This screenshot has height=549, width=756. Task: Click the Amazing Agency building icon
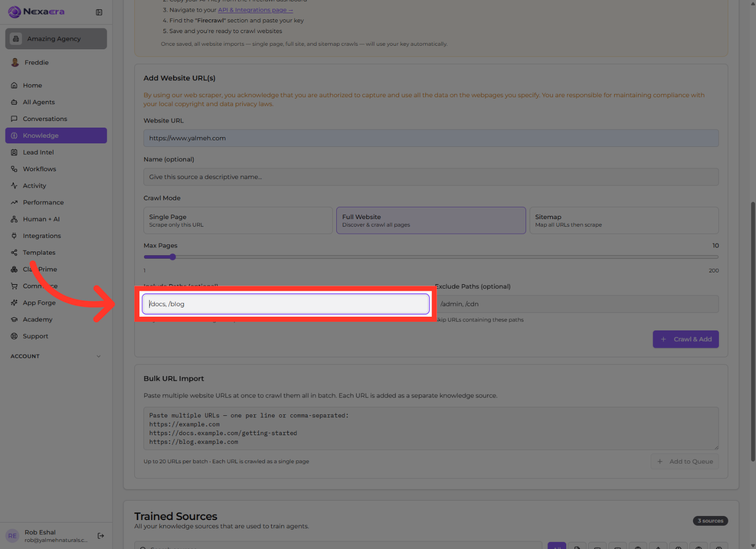click(16, 39)
